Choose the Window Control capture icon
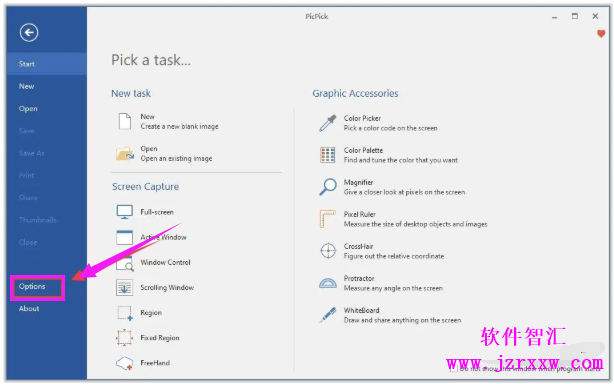Viewport: 614px width, 384px height. coord(125,263)
